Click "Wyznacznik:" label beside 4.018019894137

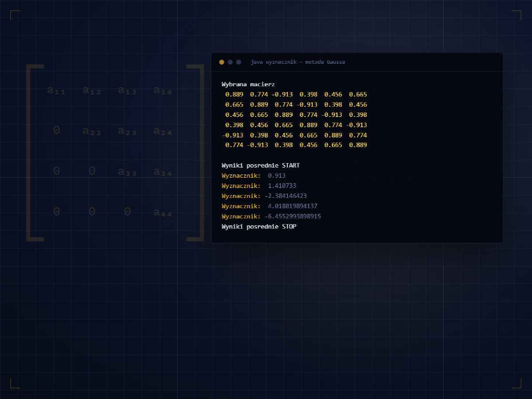(241, 206)
